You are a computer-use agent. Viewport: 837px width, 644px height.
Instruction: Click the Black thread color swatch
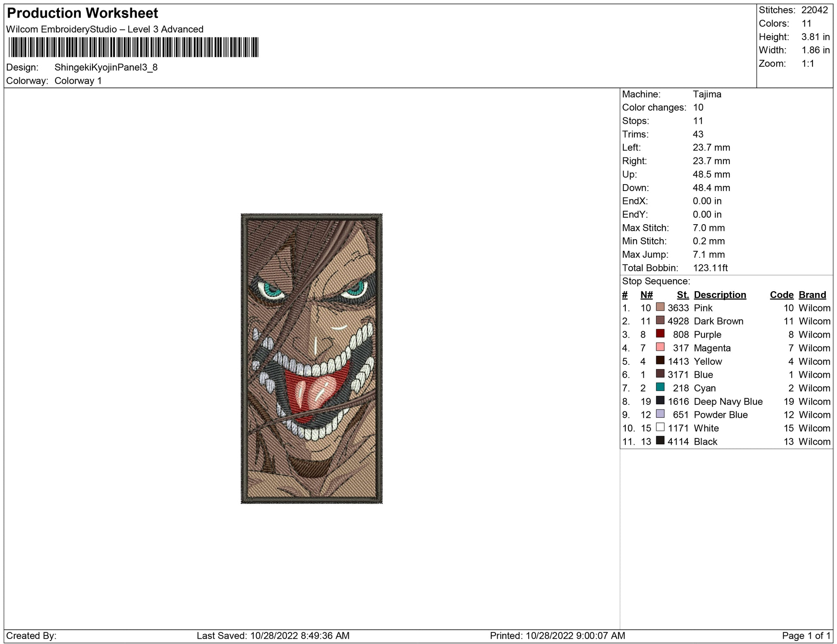coord(660,441)
